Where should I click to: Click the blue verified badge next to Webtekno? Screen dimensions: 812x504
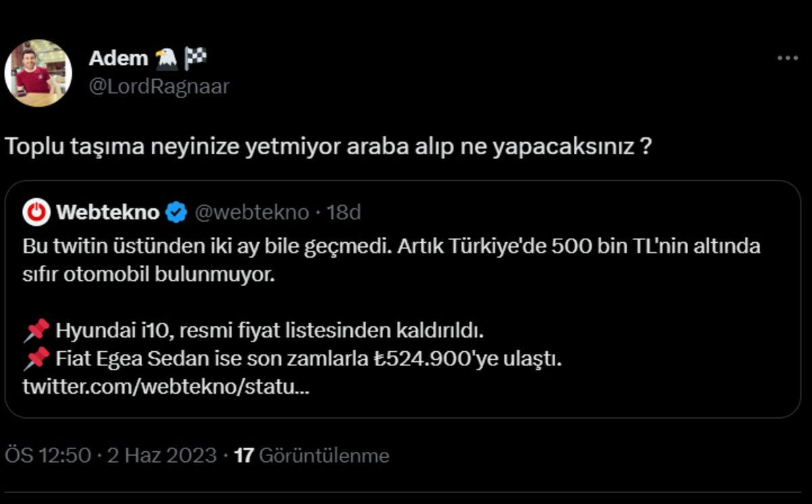click(x=175, y=210)
